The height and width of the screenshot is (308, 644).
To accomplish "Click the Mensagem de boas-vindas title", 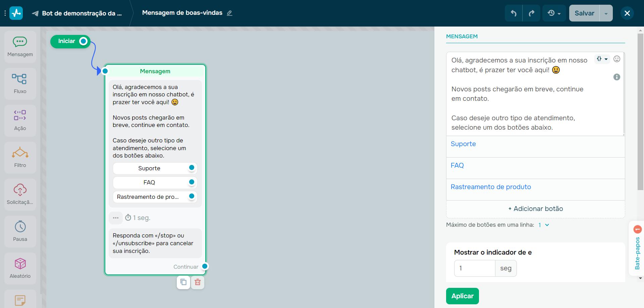I will tap(182, 13).
